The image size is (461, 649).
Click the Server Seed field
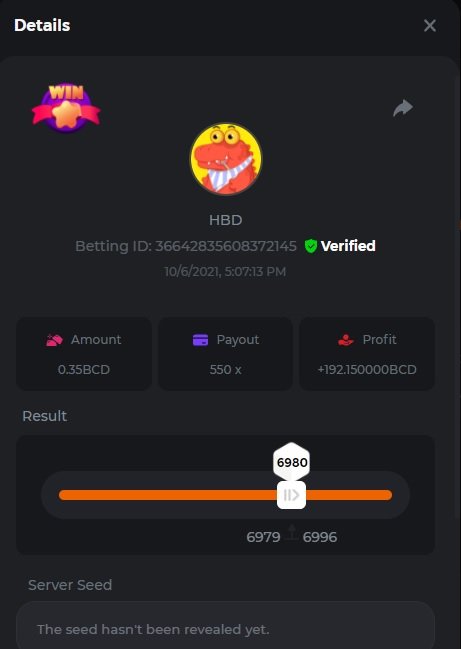tap(226, 625)
